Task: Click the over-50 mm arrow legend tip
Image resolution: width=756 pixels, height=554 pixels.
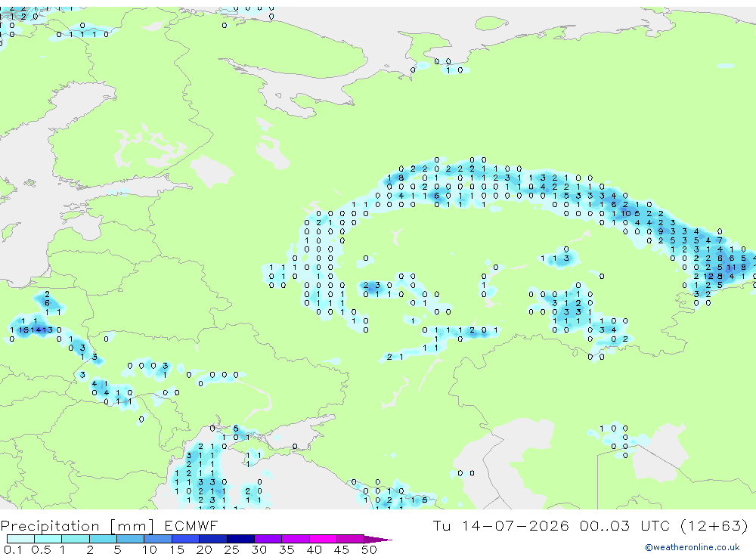Action: point(377,539)
